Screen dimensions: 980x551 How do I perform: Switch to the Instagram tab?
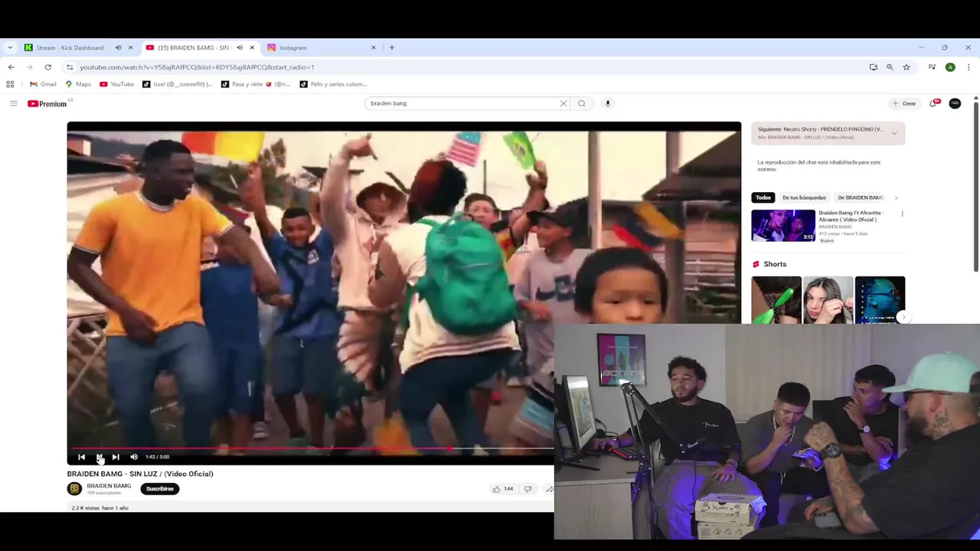(292, 47)
